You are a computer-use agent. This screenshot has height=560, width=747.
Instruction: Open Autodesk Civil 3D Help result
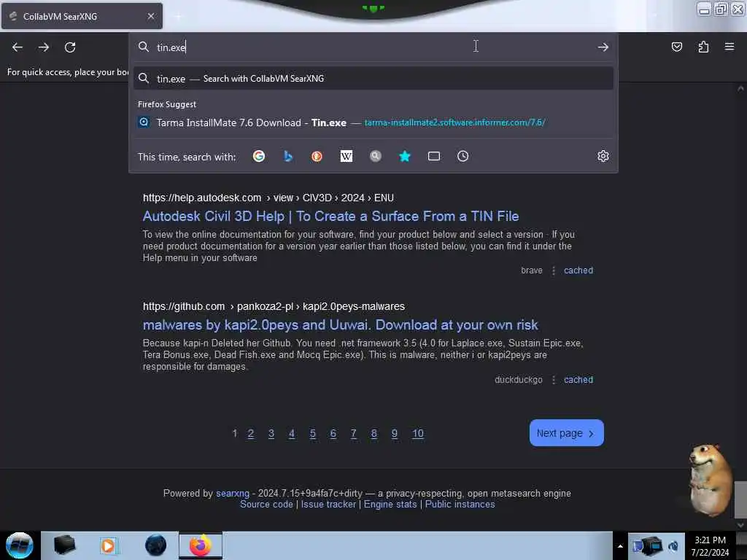[x=330, y=216]
